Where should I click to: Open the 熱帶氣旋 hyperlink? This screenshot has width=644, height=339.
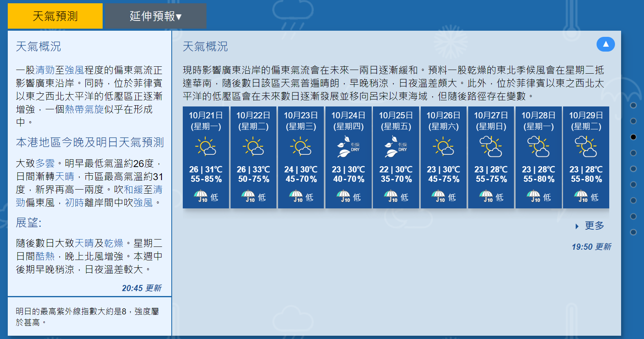click(x=85, y=109)
